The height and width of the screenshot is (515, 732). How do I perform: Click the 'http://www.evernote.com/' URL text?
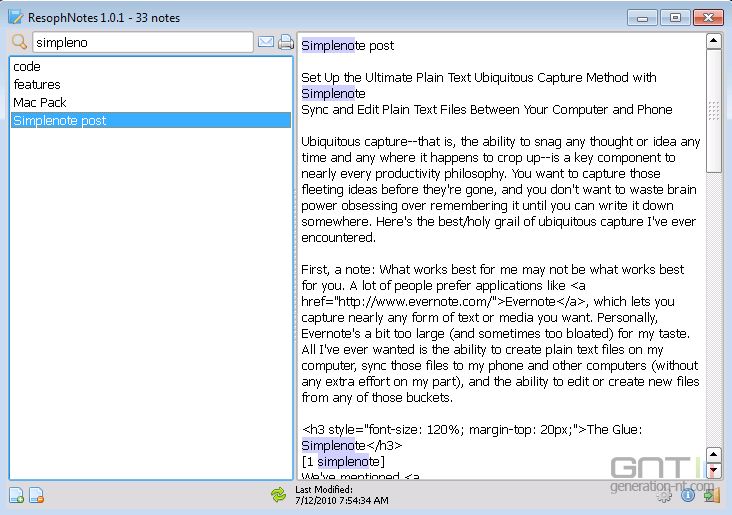(x=414, y=302)
